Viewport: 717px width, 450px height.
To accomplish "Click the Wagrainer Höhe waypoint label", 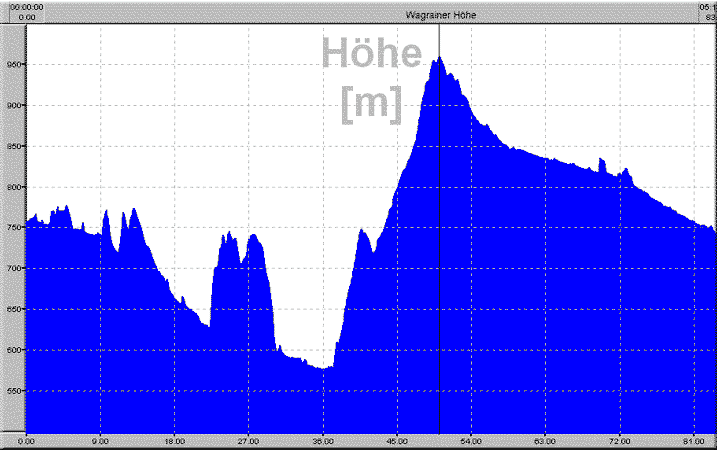I will coord(440,15).
